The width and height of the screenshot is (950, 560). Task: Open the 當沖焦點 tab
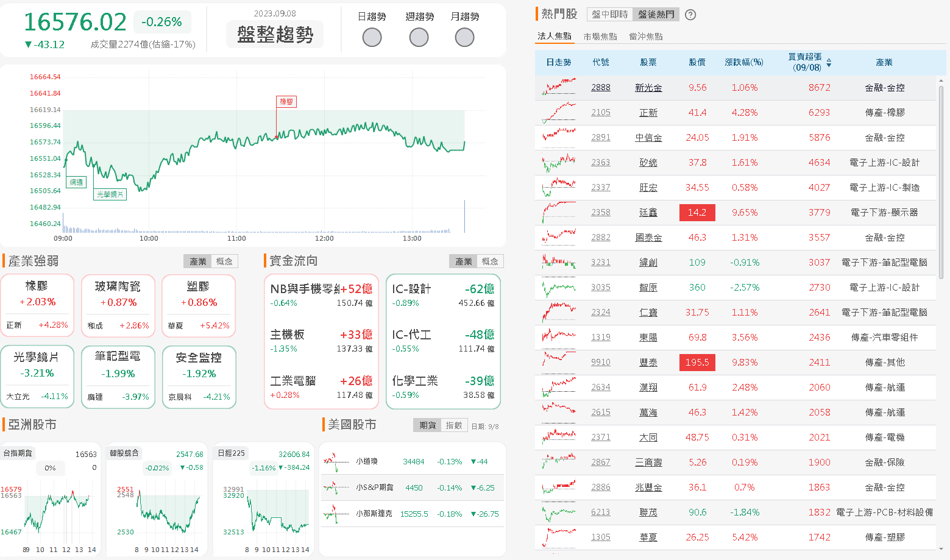[x=646, y=37]
